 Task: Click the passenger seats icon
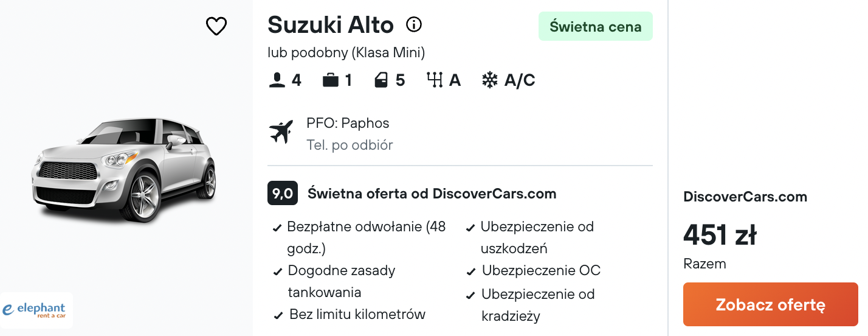click(x=277, y=80)
